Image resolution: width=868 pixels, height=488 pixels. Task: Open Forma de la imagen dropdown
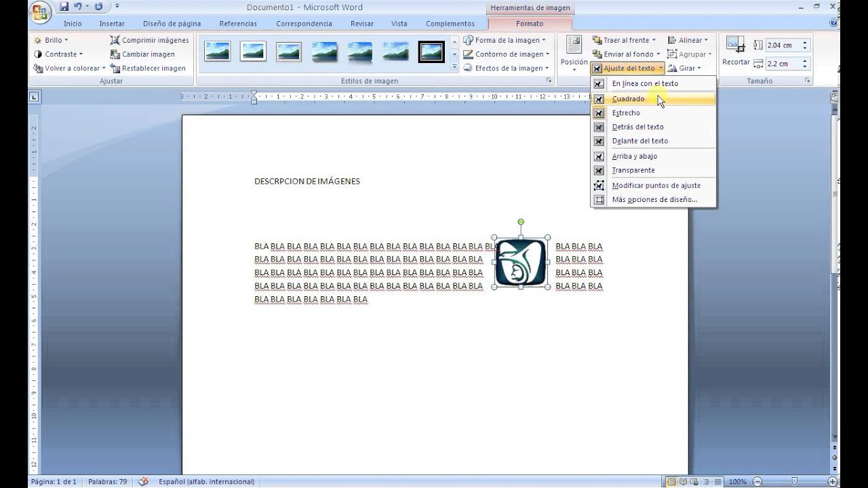tap(505, 40)
